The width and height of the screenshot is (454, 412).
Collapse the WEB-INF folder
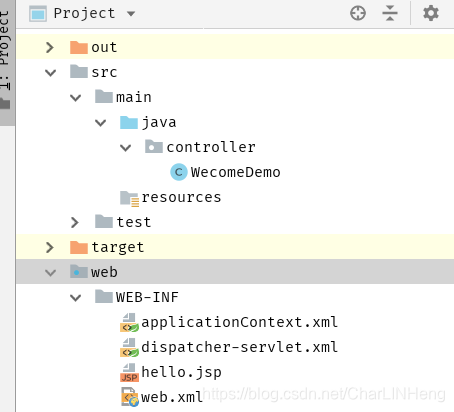(x=76, y=297)
